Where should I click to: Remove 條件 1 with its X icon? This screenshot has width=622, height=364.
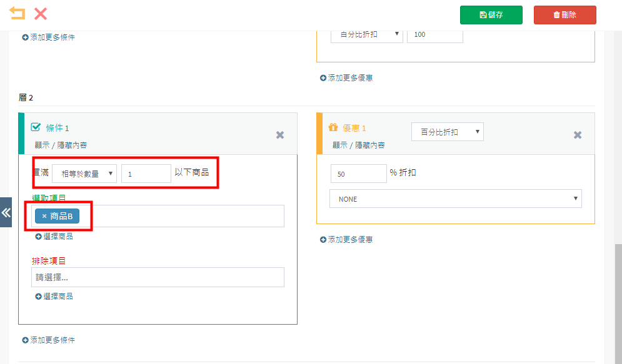(x=280, y=135)
